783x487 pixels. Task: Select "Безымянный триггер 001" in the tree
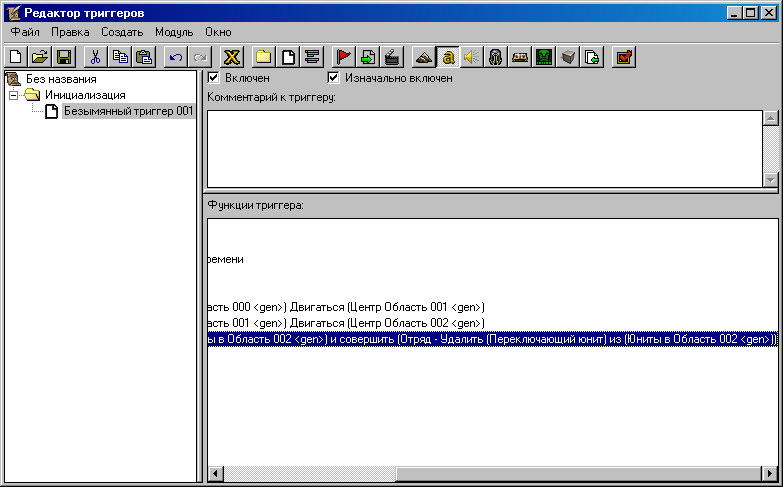(127, 111)
